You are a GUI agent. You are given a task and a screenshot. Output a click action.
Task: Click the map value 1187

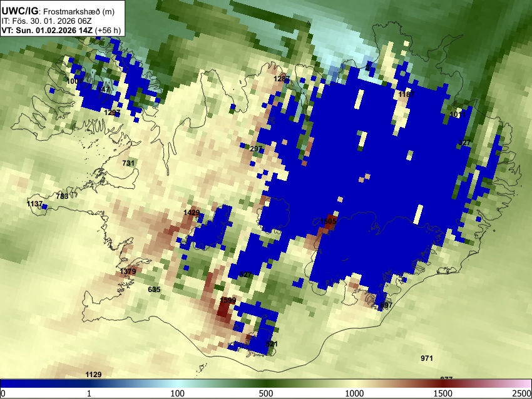click(406, 94)
